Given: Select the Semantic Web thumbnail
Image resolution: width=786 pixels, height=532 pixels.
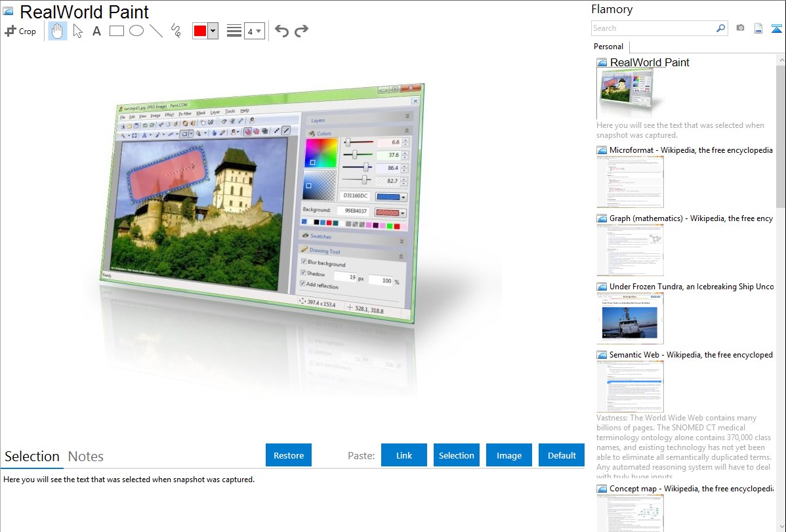Looking at the screenshot, I should (630, 386).
